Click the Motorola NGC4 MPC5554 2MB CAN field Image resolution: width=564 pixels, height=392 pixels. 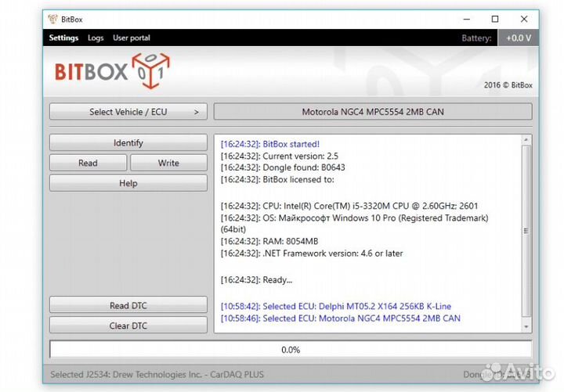[373, 112]
